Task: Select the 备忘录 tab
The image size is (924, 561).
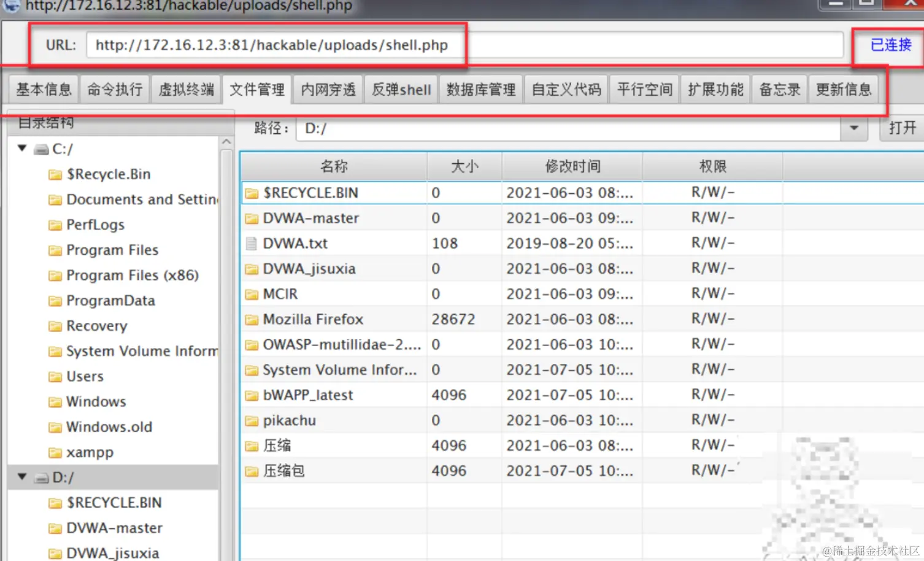Action: click(x=780, y=90)
